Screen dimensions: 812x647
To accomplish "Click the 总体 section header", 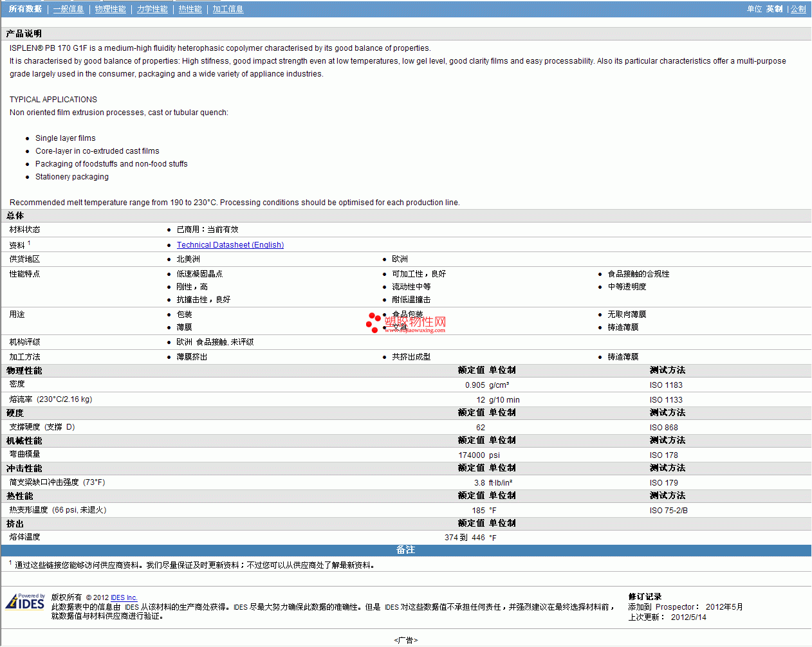I will click(15, 216).
